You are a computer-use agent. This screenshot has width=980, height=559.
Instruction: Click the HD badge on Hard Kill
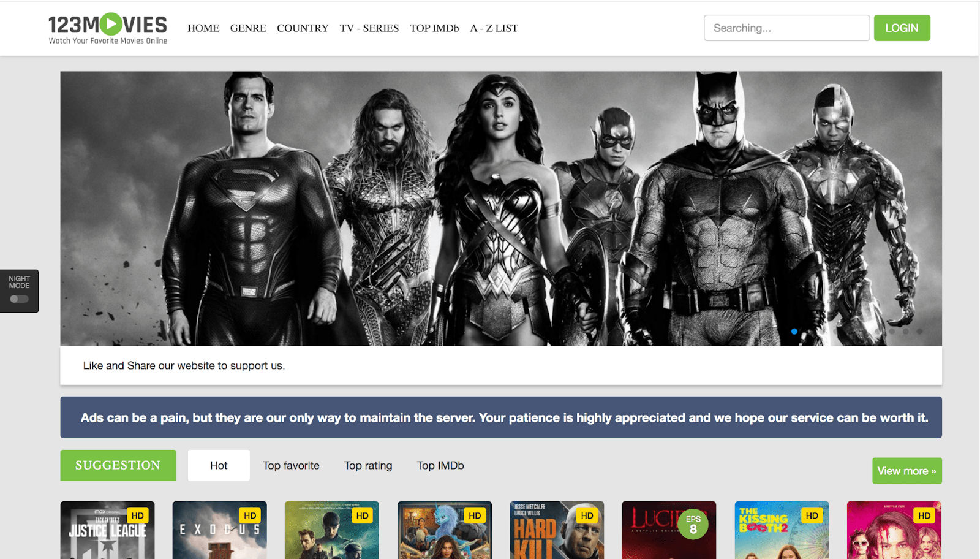pos(587,515)
